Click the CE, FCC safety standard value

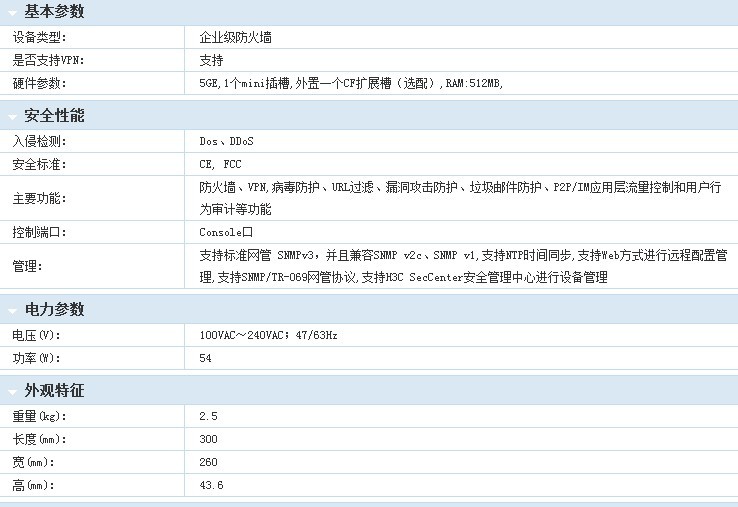click(220, 164)
